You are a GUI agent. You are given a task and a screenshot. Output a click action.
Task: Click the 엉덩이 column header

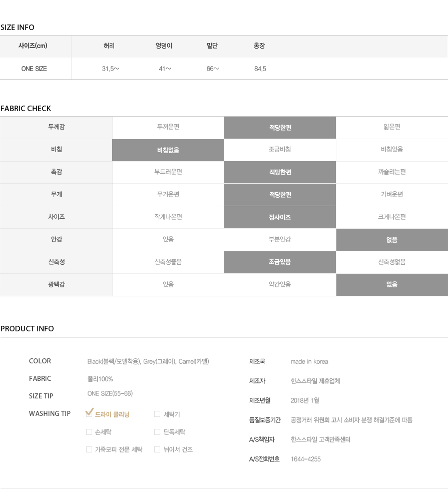click(164, 46)
